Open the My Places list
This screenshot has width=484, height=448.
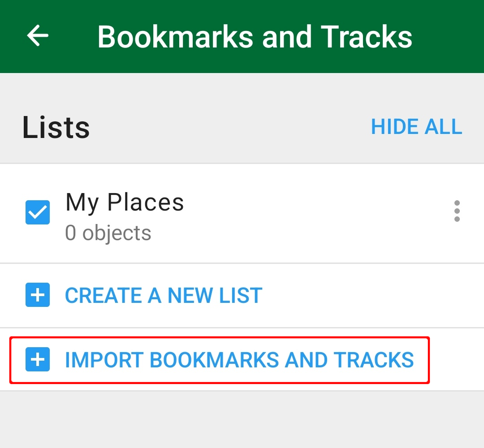[242, 214]
